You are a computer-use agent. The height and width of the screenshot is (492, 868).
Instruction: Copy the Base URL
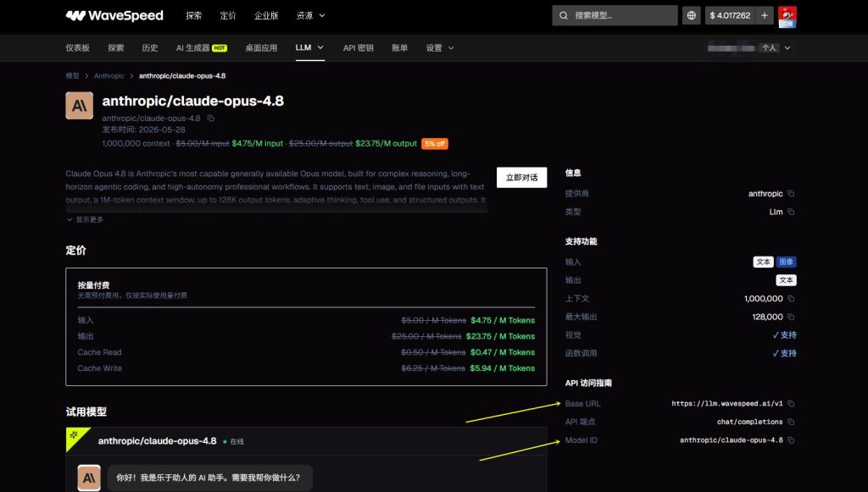pyautogui.click(x=791, y=404)
